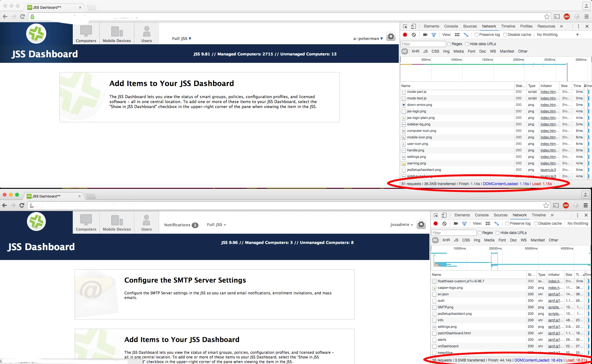Click the Filter input in top DevTools
This screenshot has height=364, width=592.
(x=423, y=44)
